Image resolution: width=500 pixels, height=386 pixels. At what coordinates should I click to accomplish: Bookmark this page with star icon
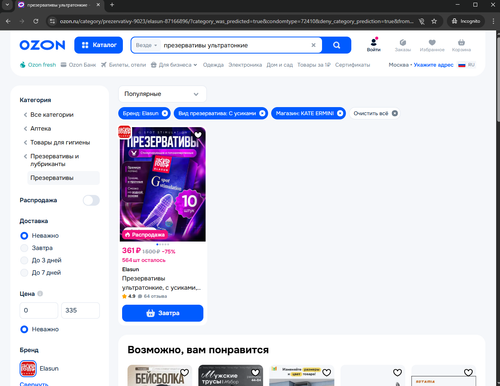pos(434,21)
